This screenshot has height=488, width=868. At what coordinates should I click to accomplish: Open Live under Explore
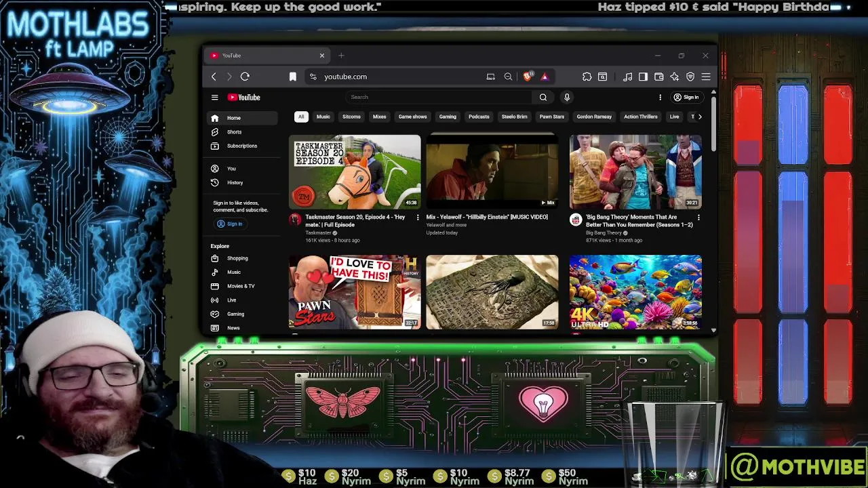pyautogui.click(x=241, y=300)
